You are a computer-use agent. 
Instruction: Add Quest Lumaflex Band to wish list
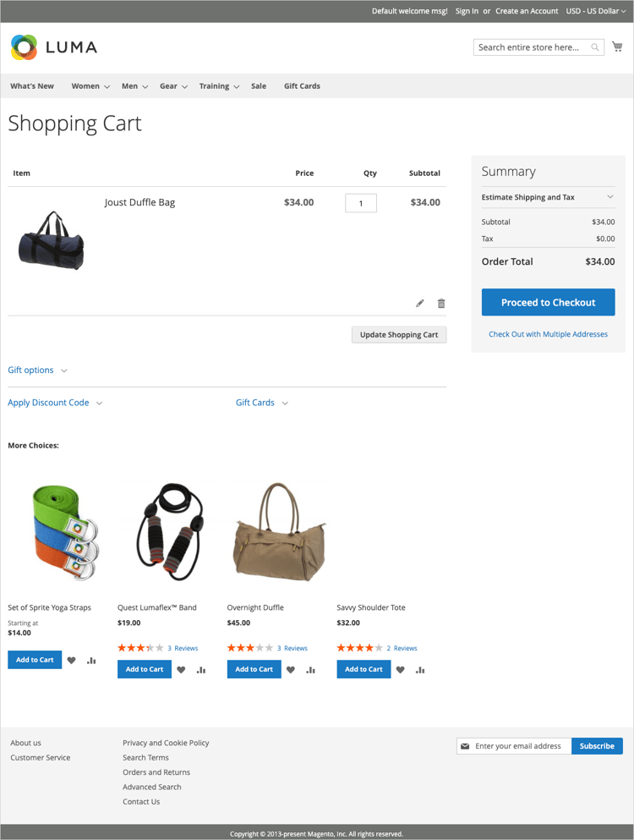pyautogui.click(x=181, y=670)
